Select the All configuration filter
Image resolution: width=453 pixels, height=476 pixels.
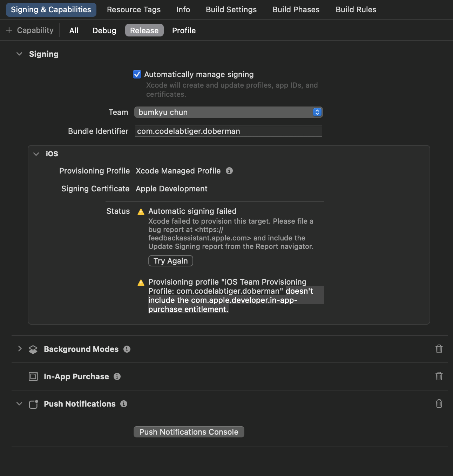(74, 30)
